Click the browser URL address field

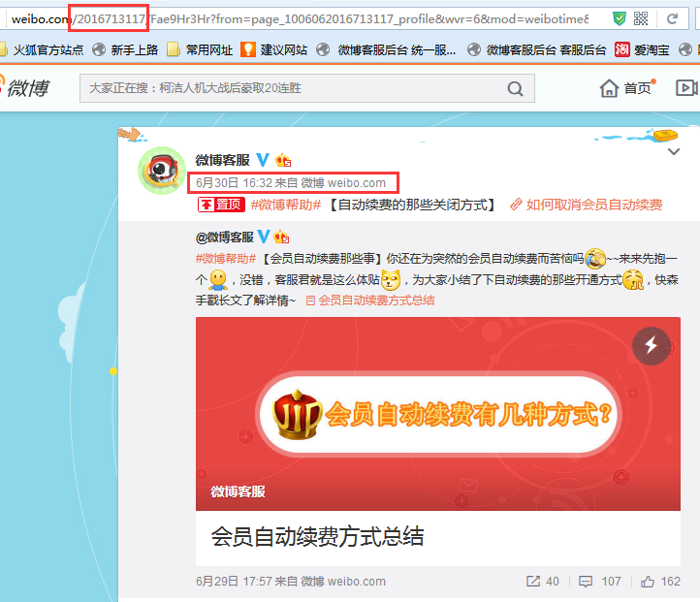click(x=300, y=18)
